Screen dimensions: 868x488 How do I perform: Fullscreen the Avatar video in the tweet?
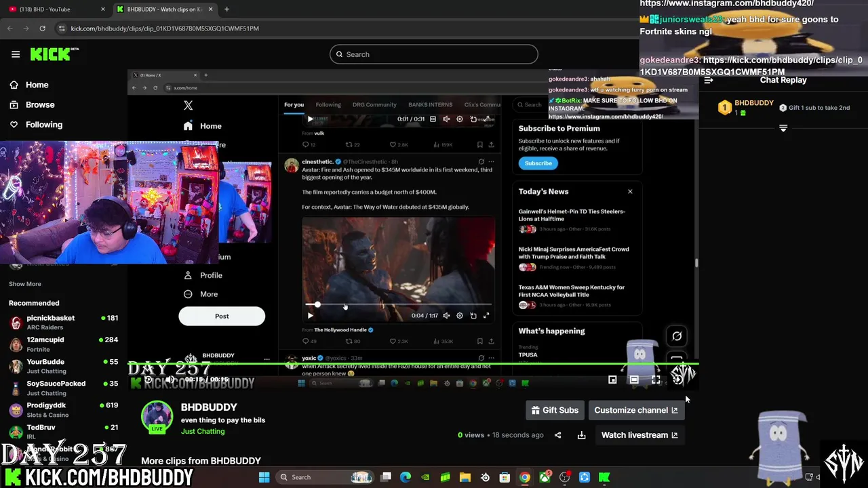click(x=486, y=315)
